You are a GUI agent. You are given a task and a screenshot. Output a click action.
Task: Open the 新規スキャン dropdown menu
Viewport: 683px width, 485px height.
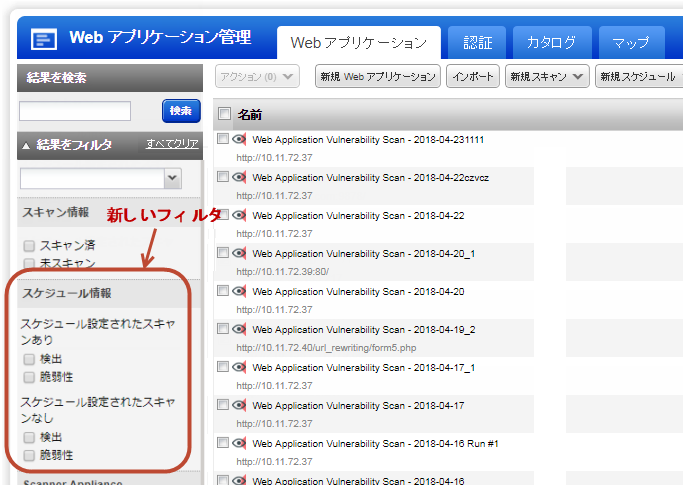click(x=547, y=76)
